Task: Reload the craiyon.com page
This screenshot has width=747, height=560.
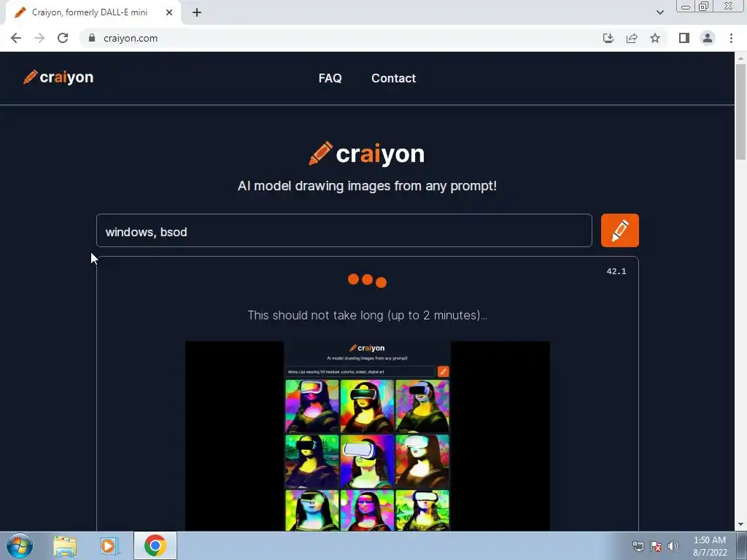Action: tap(63, 38)
